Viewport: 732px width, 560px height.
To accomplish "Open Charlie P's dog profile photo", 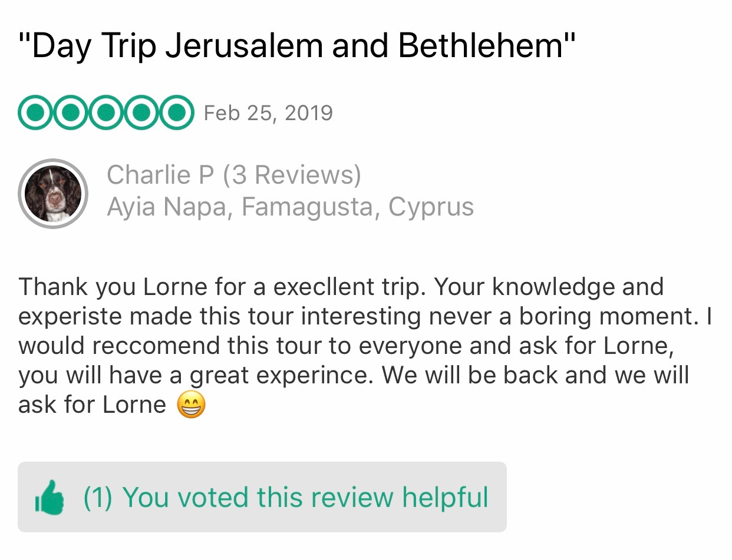I will [53, 193].
